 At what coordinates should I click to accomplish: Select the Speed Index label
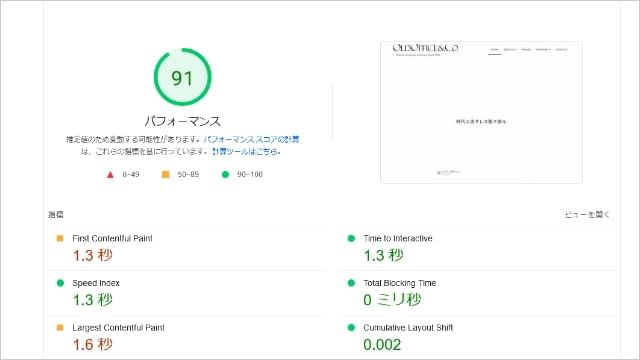click(96, 283)
